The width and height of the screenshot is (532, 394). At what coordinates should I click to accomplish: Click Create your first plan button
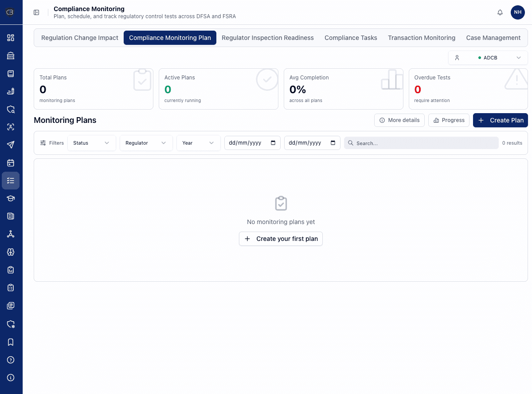(x=281, y=239)
